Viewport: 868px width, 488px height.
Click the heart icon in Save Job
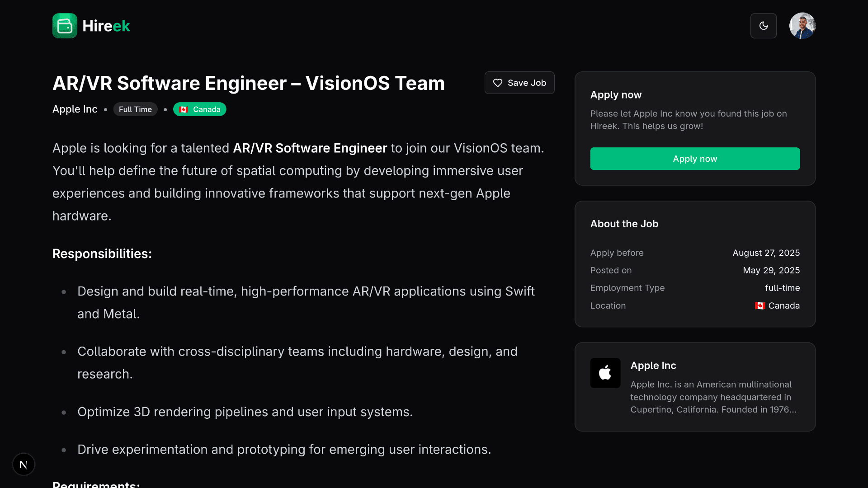(498, 83)
